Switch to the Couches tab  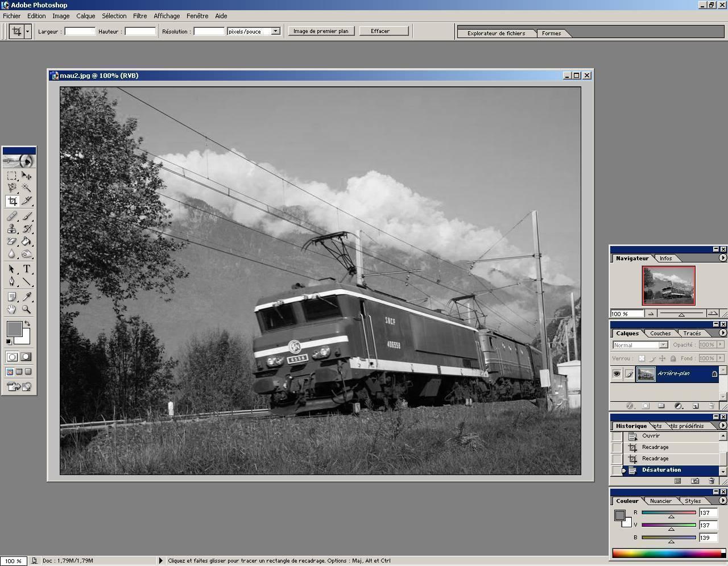660,334
